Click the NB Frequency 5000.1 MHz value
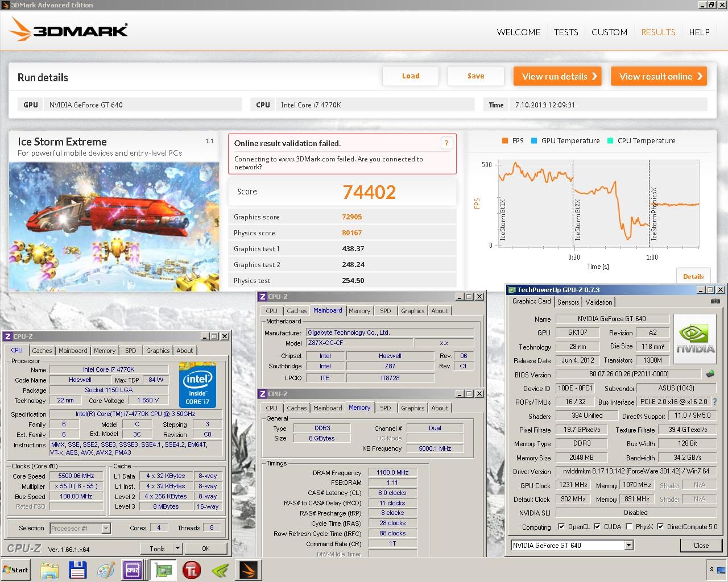This screenshot has height=582, width=728. [435, 448]
